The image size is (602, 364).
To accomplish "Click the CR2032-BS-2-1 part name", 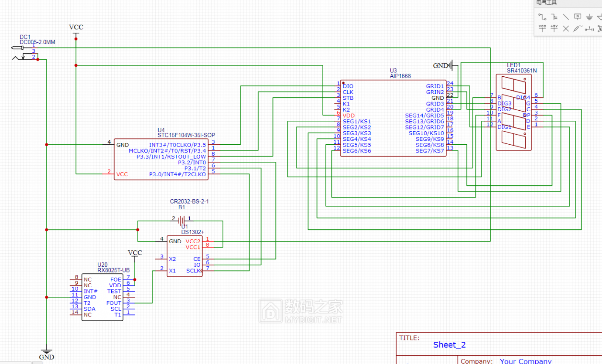I will click(x=189, y=201).
